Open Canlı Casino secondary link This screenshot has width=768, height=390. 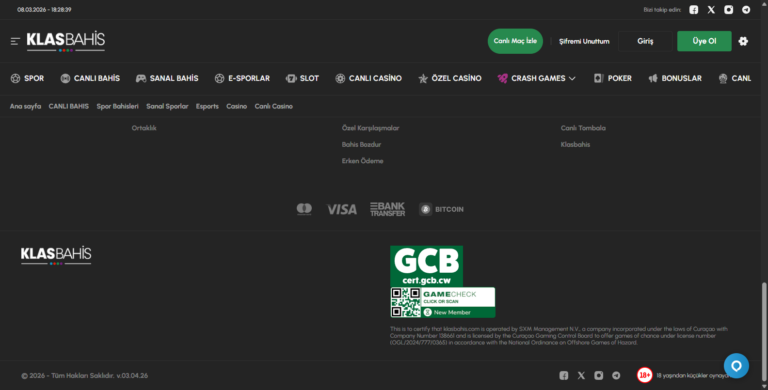click(273, 106)
